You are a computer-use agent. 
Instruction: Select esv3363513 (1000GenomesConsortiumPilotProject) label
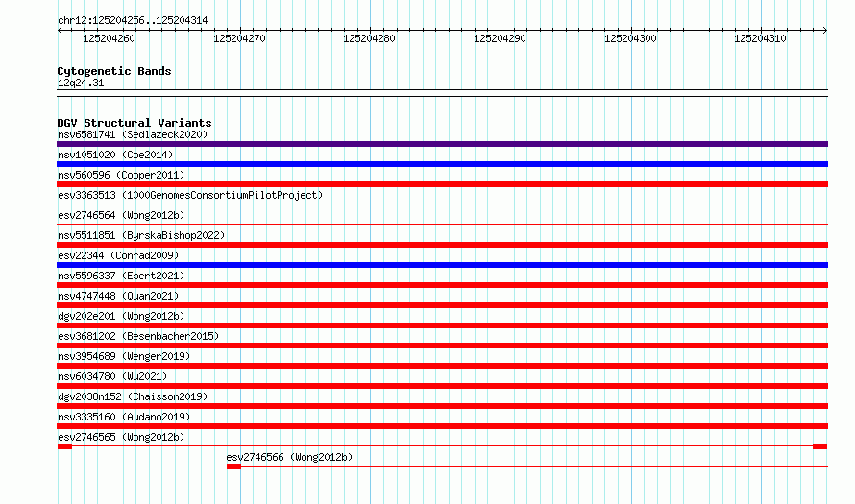(190, 195)
